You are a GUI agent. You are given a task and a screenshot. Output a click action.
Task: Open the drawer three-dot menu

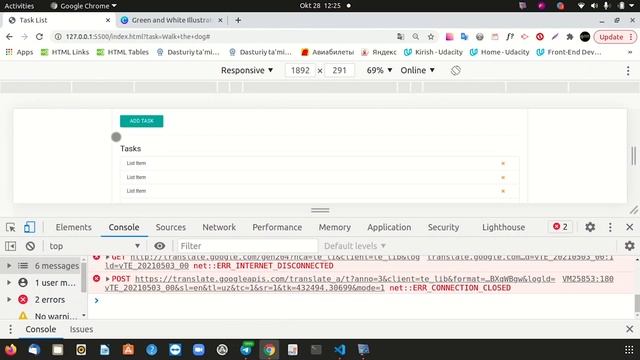click(11, 329)
